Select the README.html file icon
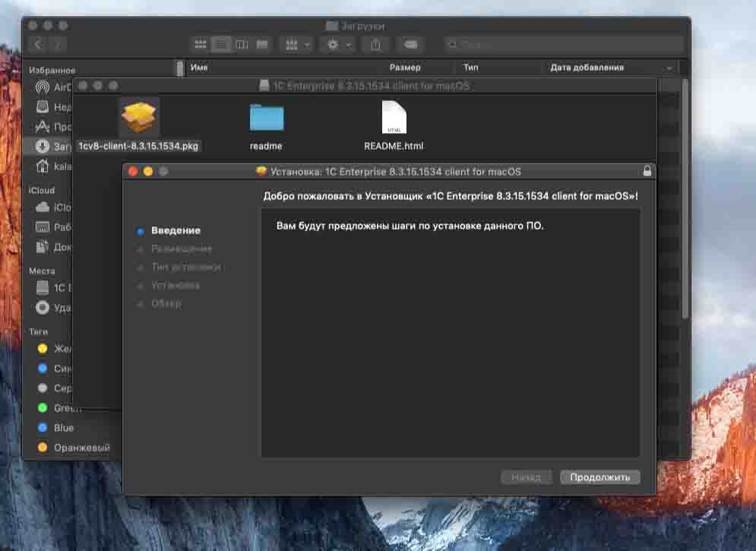Image resolution: width=756 pixels, height=551 pixels. (x=394, y=117)
